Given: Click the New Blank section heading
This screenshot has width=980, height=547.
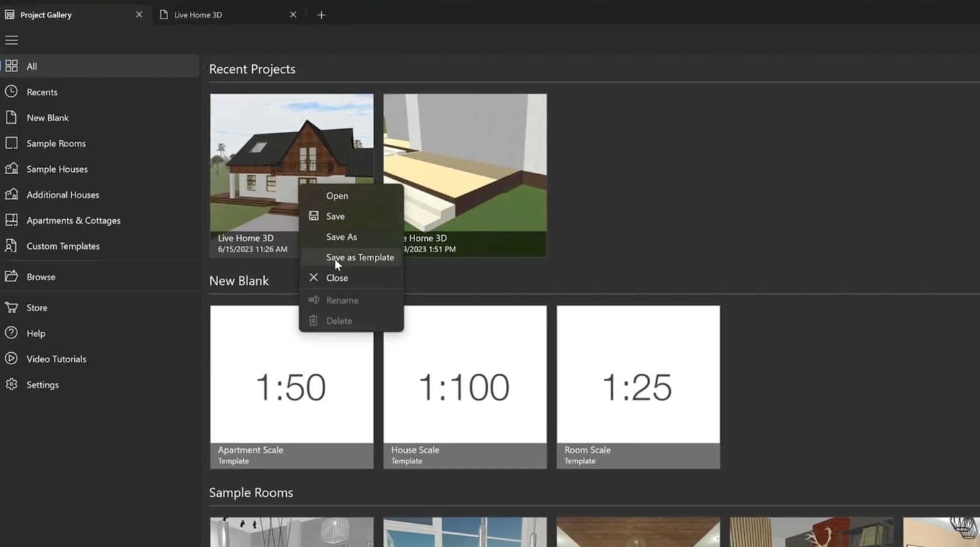Looking at the screenshot, I should tap(239, 281).
